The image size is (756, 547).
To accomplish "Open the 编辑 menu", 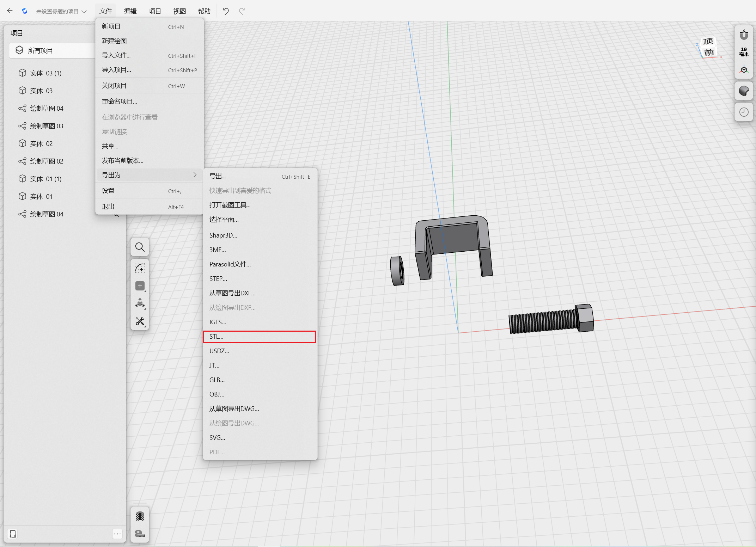I will click(x=130, y=11).
